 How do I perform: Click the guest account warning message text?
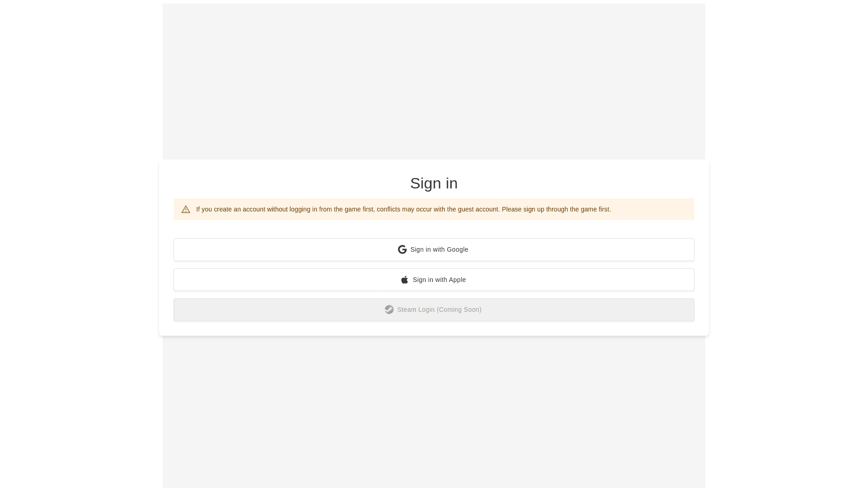tap(348, 209)
